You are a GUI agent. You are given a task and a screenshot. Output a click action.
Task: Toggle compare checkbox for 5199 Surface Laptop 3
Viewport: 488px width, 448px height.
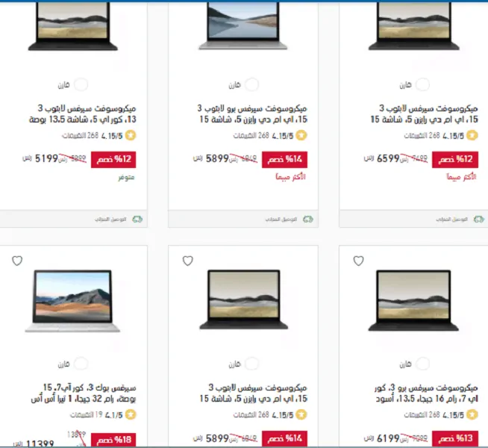click(81, 84)
